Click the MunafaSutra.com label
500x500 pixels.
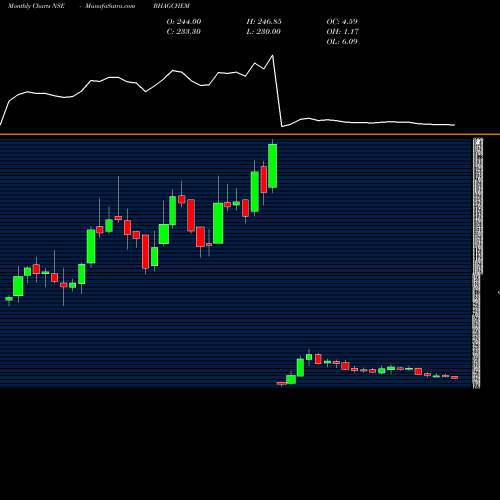(x=110, y=6)
